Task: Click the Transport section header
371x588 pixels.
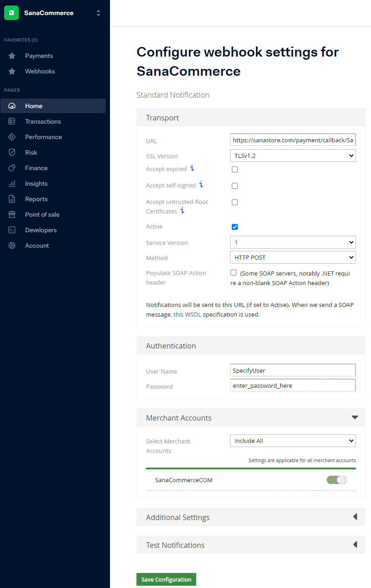Action: [251, 118]
